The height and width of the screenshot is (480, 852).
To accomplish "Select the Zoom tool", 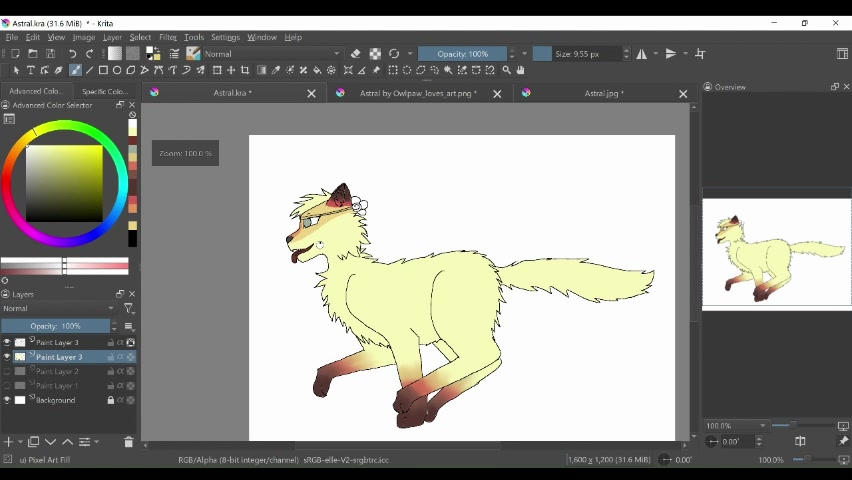I will (506, 70).
